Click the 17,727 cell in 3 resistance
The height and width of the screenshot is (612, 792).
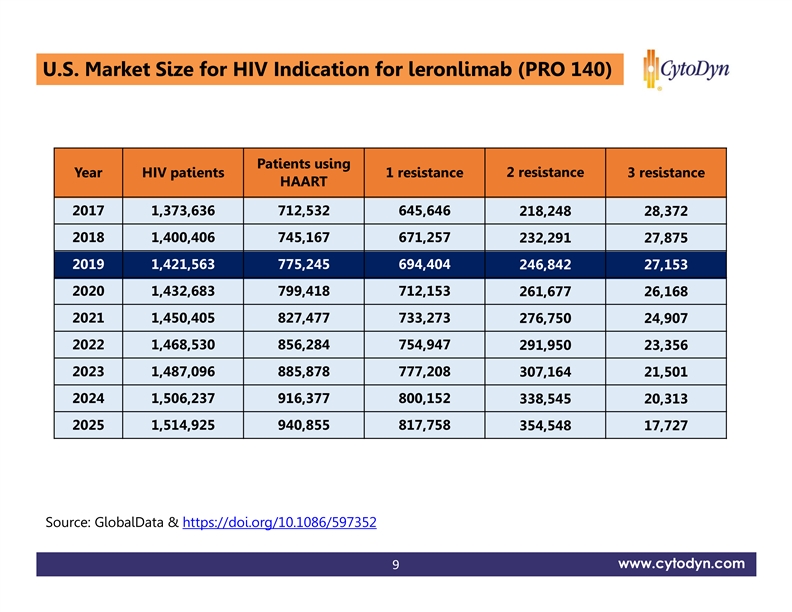(665, 426)
